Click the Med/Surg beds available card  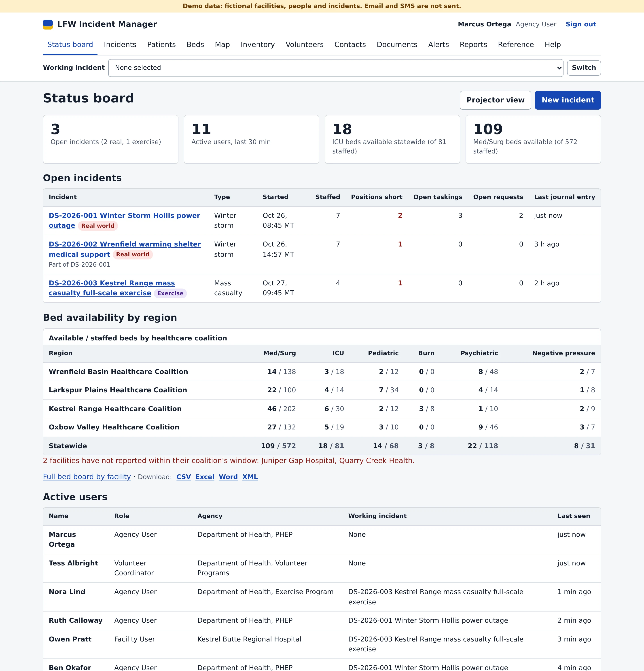coord(533,139)
